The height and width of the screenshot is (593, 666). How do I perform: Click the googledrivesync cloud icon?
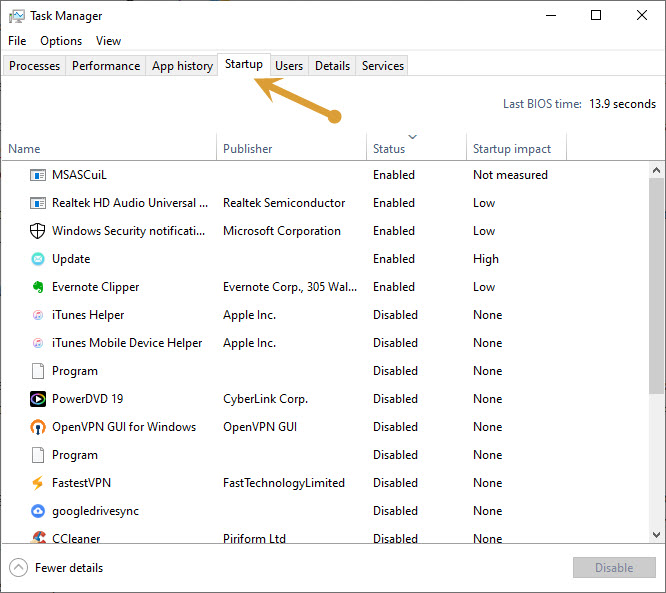tap(38, 511)
